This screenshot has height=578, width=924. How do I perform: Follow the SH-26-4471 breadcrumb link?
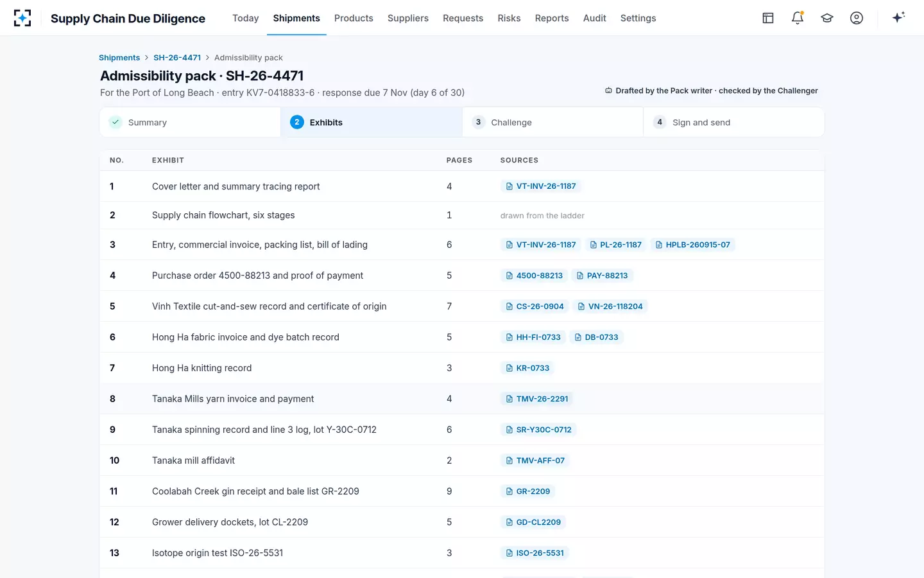click(x=177, y=58)
